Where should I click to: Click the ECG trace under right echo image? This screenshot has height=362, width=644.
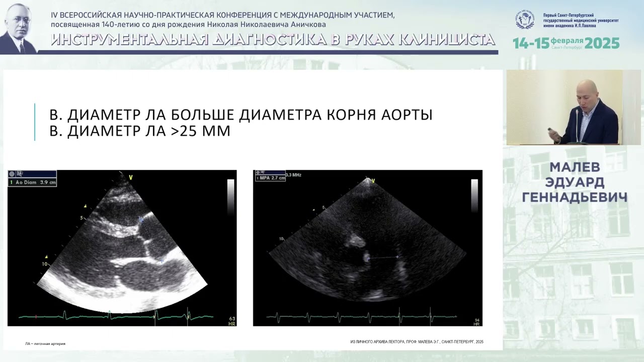361,317
